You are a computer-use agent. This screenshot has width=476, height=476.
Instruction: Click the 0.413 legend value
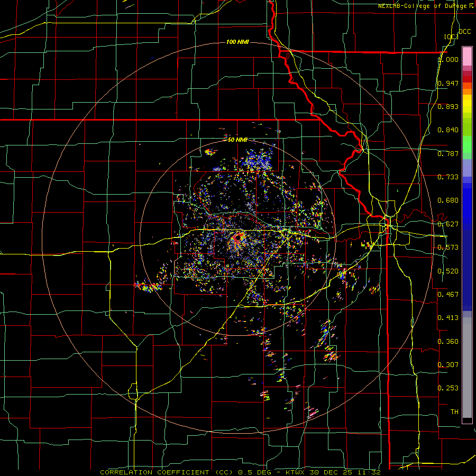[x=448, y=318]
